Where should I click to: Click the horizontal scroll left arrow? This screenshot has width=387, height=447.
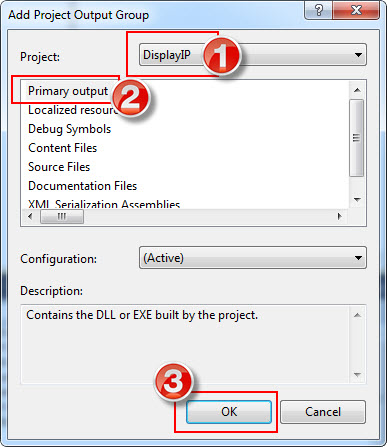(x=30, y=216)
